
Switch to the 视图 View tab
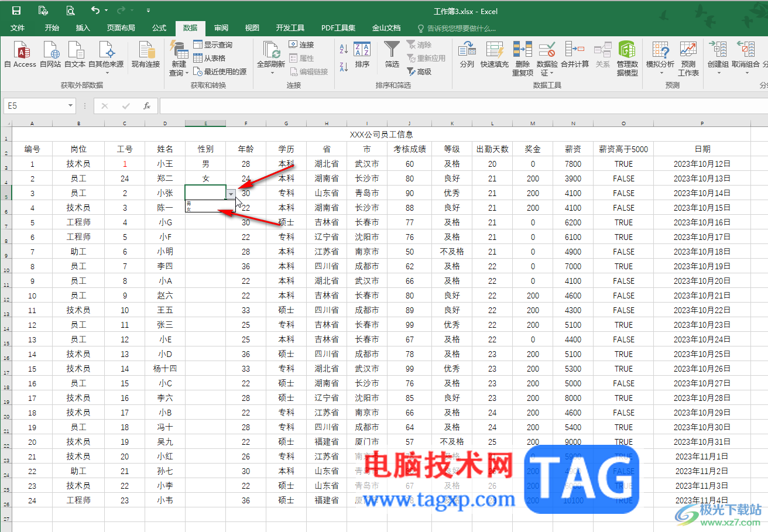click(x=252, y=28)
